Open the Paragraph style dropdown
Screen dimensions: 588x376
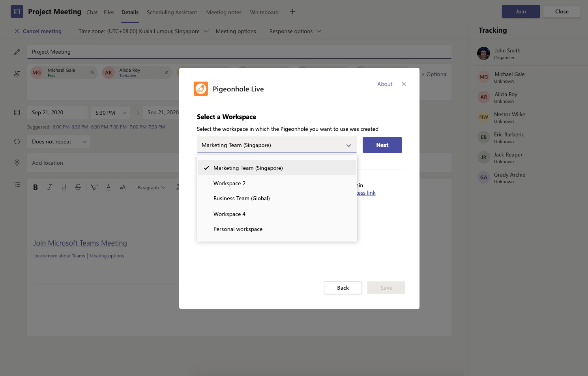coord(152,188)
